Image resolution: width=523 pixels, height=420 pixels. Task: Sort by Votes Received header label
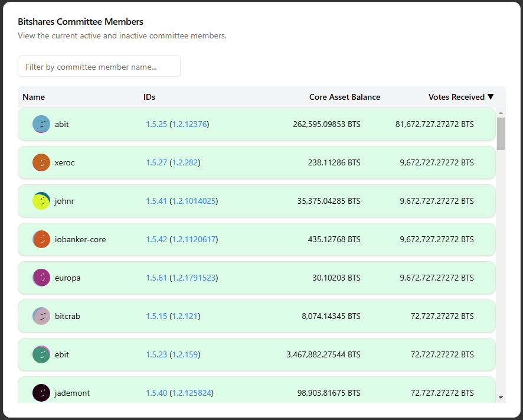click(x=456, y=97)
